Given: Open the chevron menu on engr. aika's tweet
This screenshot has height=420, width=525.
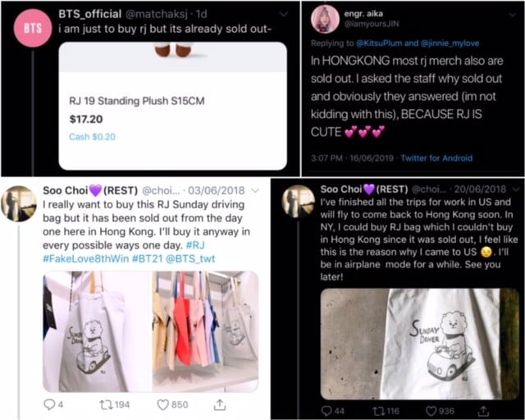Looking at the screenshot, I should pyautogui.click(x=513, y=15).
